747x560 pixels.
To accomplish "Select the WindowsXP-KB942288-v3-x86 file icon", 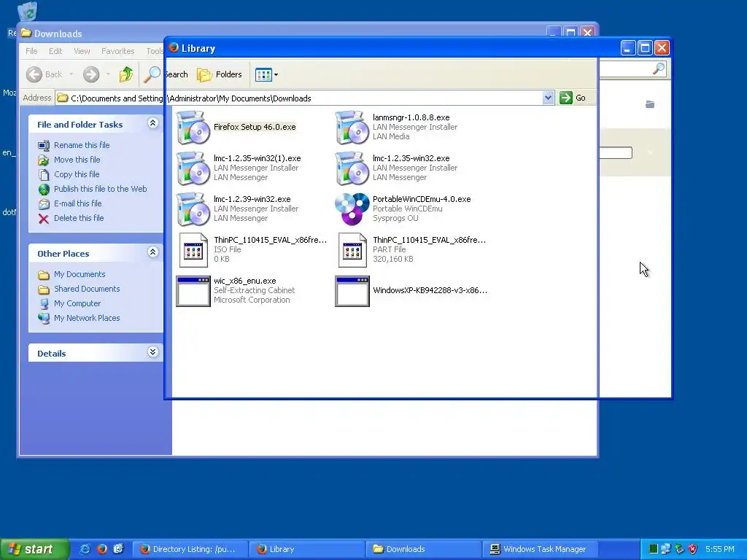I will coord(352,291).
